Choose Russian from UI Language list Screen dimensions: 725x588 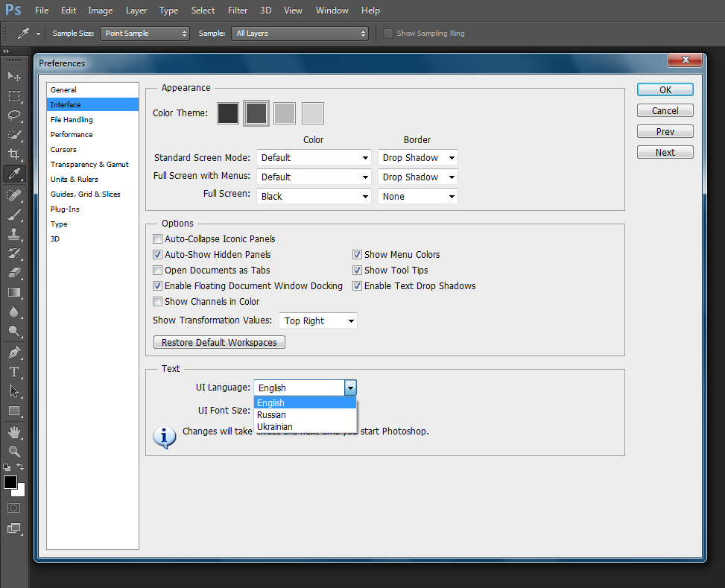click(272, 415)
